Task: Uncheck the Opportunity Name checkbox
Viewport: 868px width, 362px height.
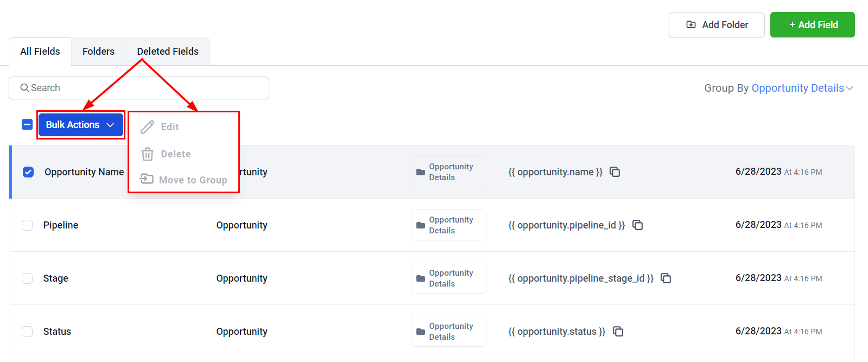Action: pos(28,172)
